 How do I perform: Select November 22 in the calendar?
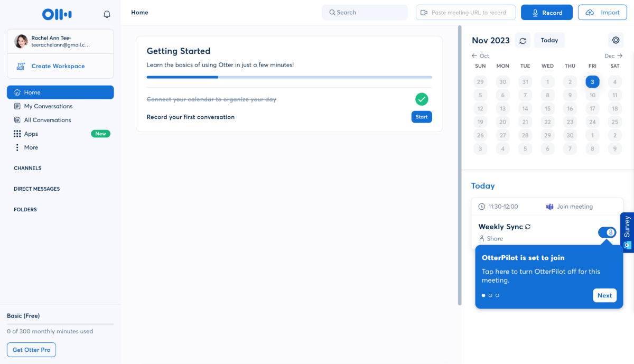coord(548,122)
